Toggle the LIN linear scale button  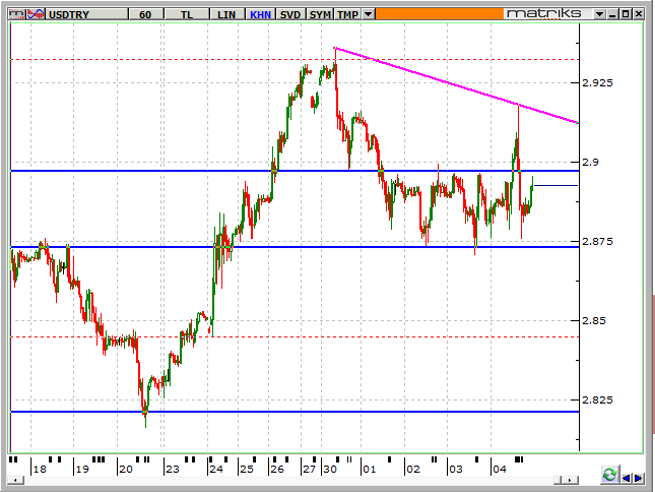(226, 15)
